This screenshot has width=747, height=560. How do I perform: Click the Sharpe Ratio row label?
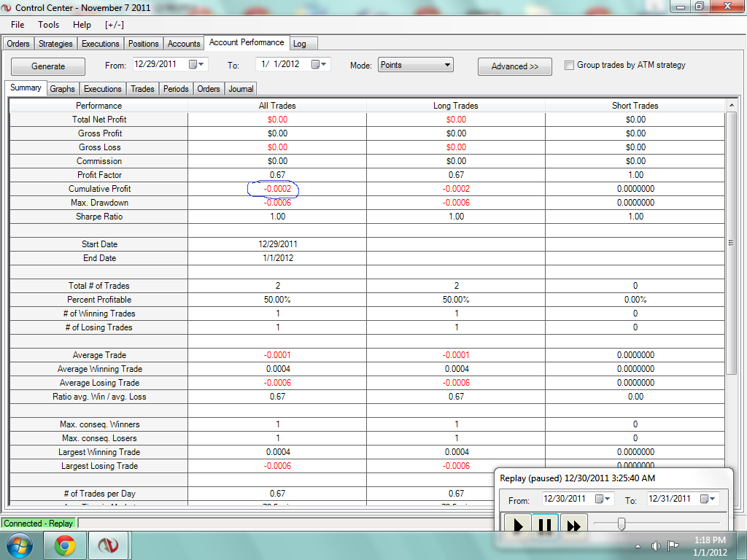pyautogui.click(x=99, y=217)
